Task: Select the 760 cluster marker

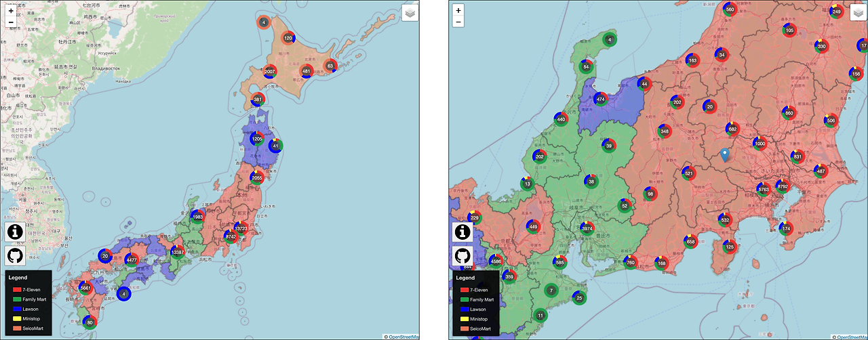Action: coord(631,263)
